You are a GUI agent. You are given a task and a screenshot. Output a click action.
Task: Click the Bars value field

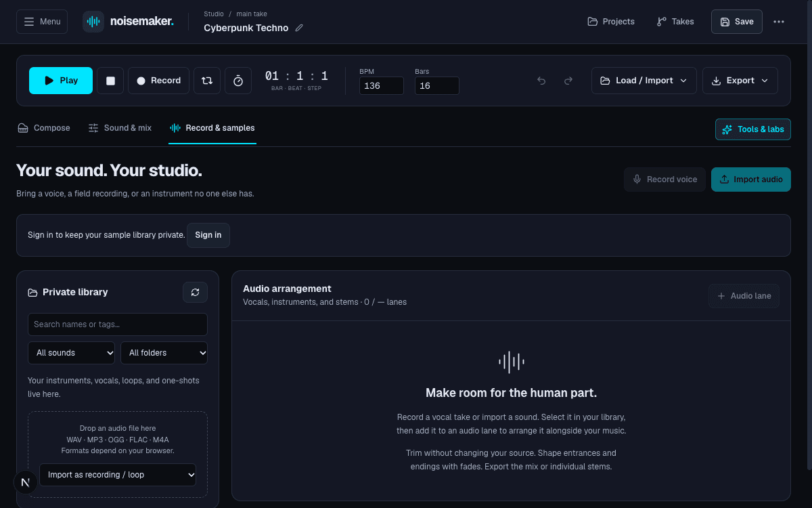click(437, 86)
